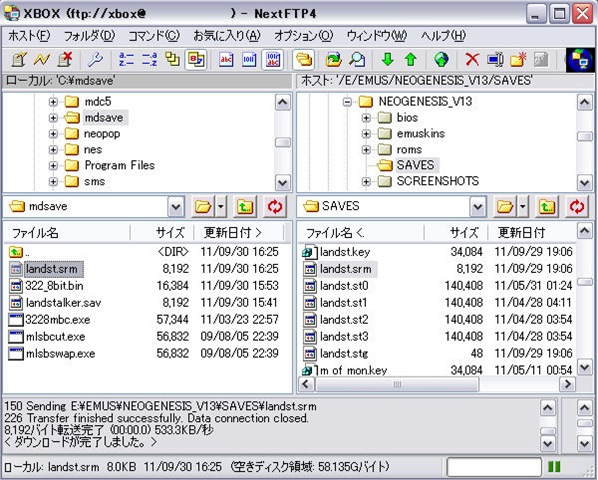Click the host list horizontal scrollbar thumb
598x480 pixels.
(397, 384)
